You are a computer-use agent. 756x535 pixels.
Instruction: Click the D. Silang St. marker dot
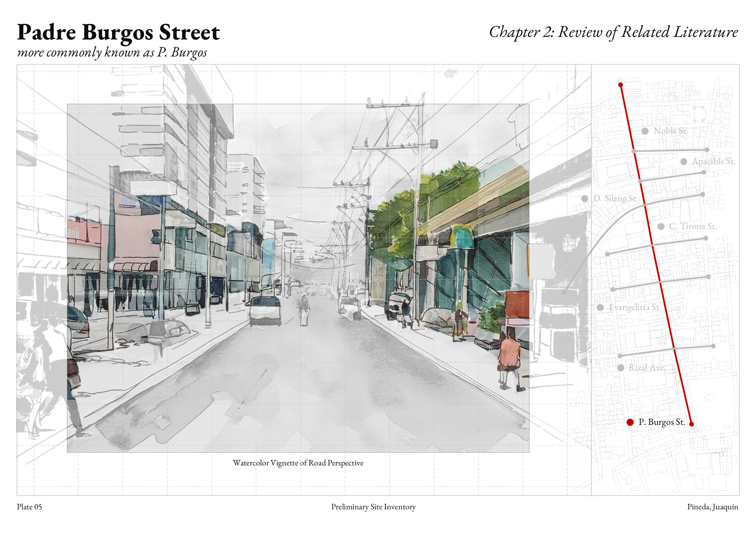pos(585,199)
